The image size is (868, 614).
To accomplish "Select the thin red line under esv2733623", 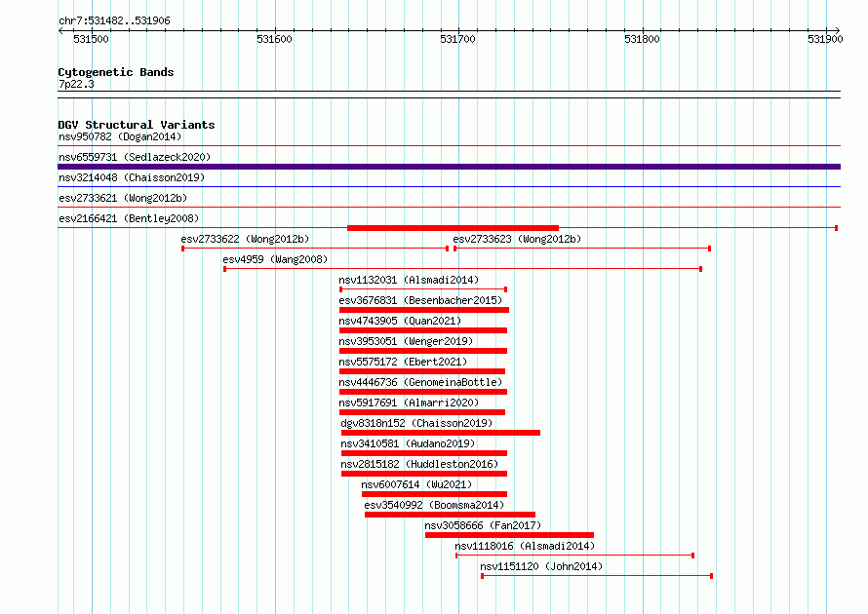I will click(582, 249).
